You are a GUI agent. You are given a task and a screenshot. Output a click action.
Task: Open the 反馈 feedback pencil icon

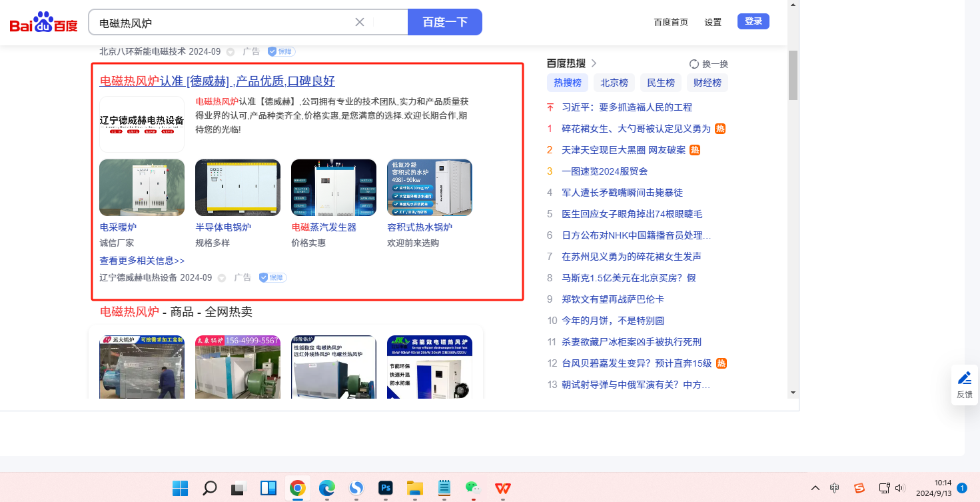coord(964,378)
